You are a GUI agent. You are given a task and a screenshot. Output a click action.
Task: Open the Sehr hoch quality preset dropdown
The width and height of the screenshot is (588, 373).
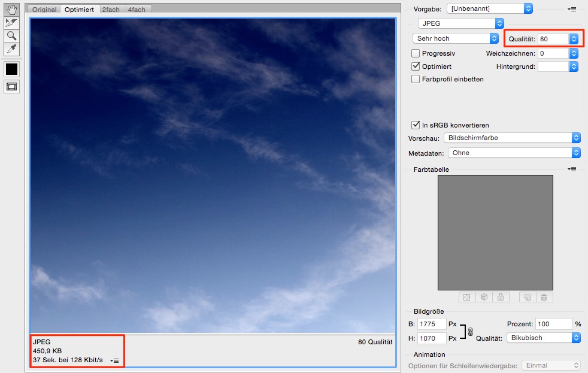(x=456, y=38)
